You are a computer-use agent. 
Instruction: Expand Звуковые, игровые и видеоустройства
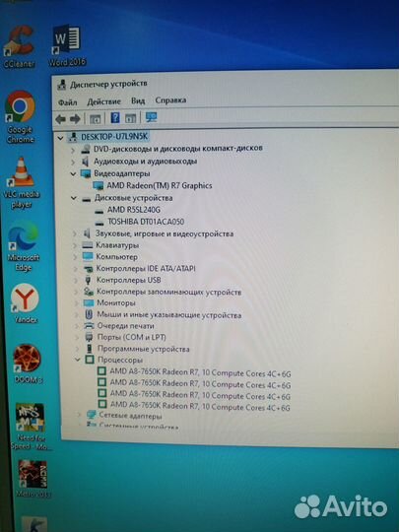click(75, 233)
